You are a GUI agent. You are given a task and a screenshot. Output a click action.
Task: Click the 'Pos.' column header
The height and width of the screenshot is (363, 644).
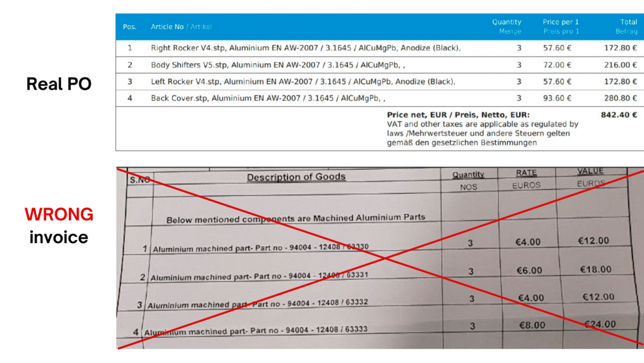[x=129, y=26]
